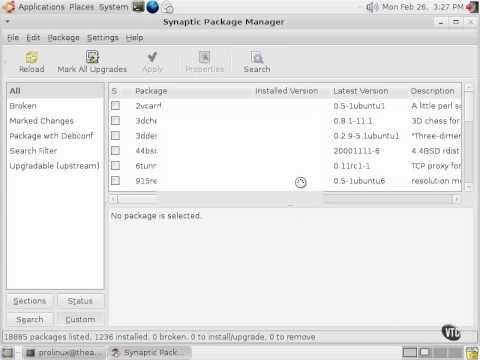The image size is (480, 360).
Task: Click the Apply checkmark icon
Action: [x=153, y=57]
